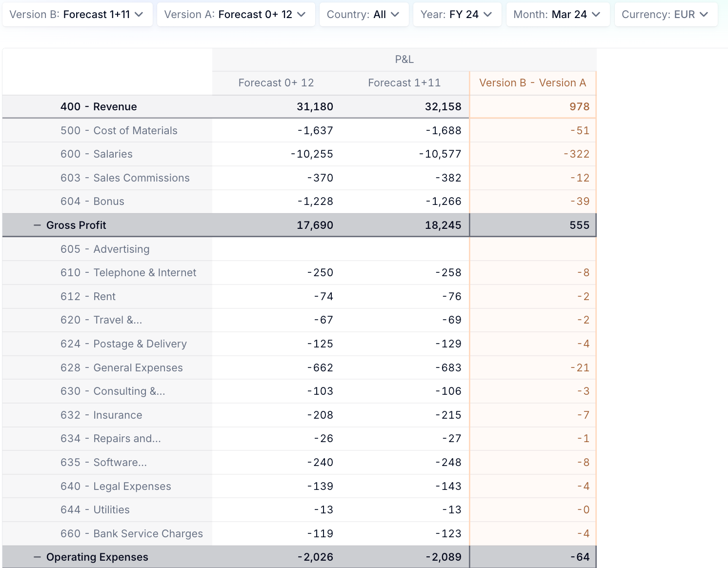Open the Version B Forecast 1+11 dropdown
The height and width of the screenshot is (568, 728).
pyautogui.click(x=77, y=15)
